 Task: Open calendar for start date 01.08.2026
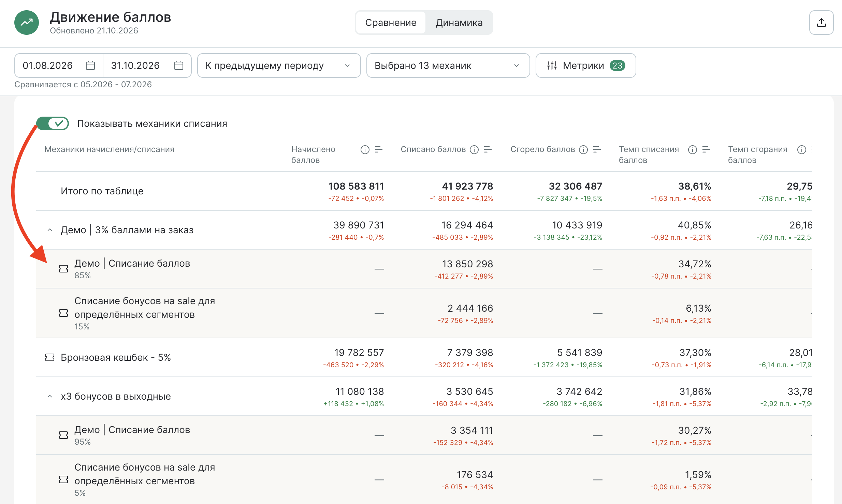pyautogui.click(x=90, y=65)
